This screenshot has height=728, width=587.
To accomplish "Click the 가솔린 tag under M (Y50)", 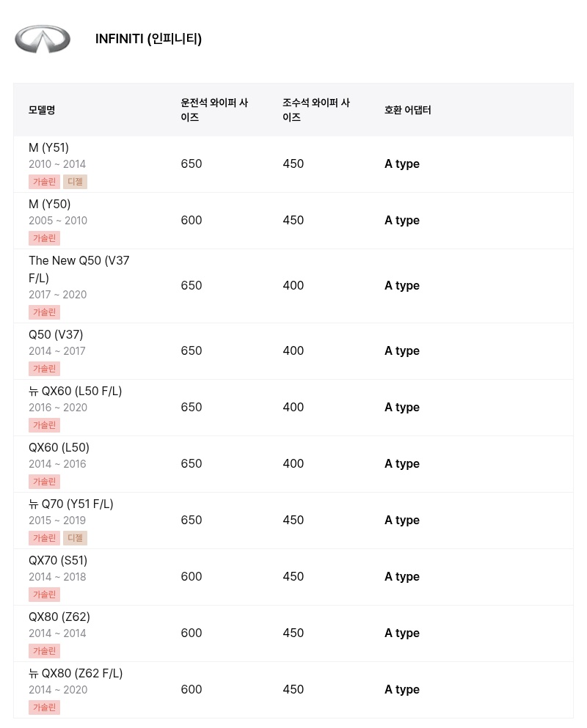I will click(x=44, y=238).
